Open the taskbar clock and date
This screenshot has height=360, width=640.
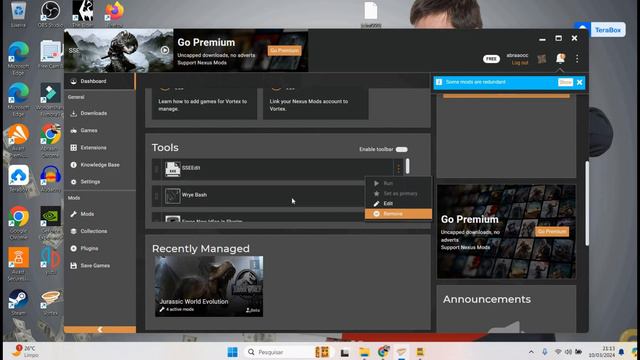pyautogui.click(x=602, y=352)
